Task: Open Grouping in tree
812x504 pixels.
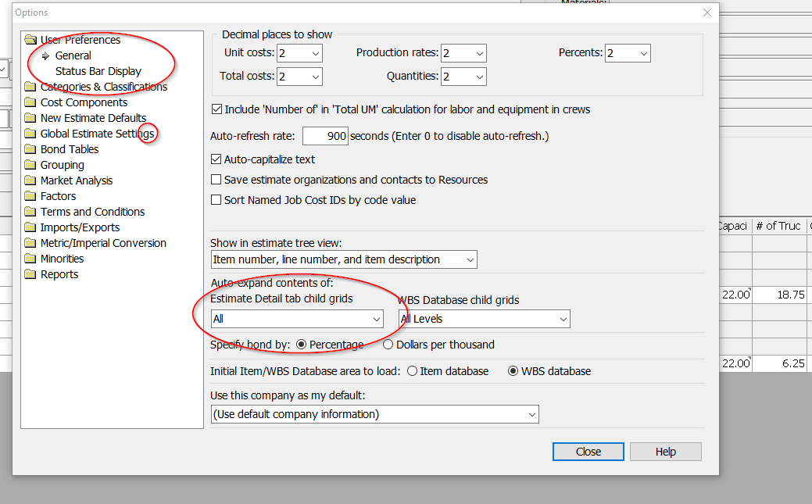Action: pos(63,165)
